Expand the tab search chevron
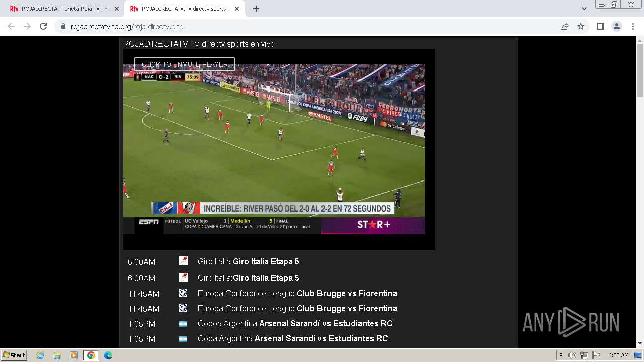 (584, 9)
